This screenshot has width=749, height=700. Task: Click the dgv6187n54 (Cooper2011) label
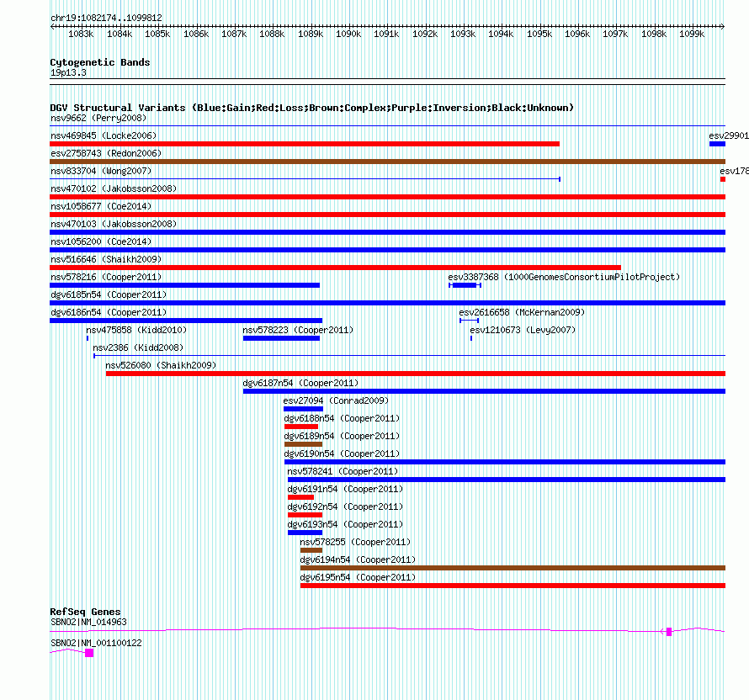(300, 383)
